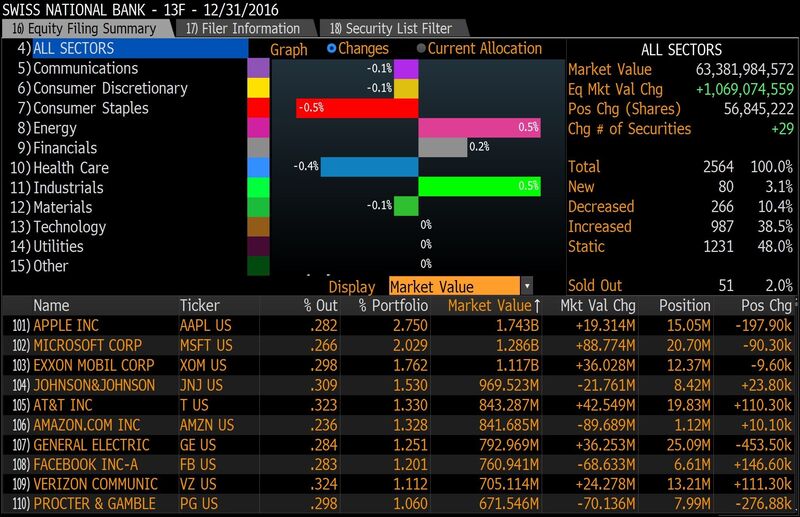This screenshot has width=800, height=517.
Task: Click the New securities count 80
Action: click(x=726, y=187)
